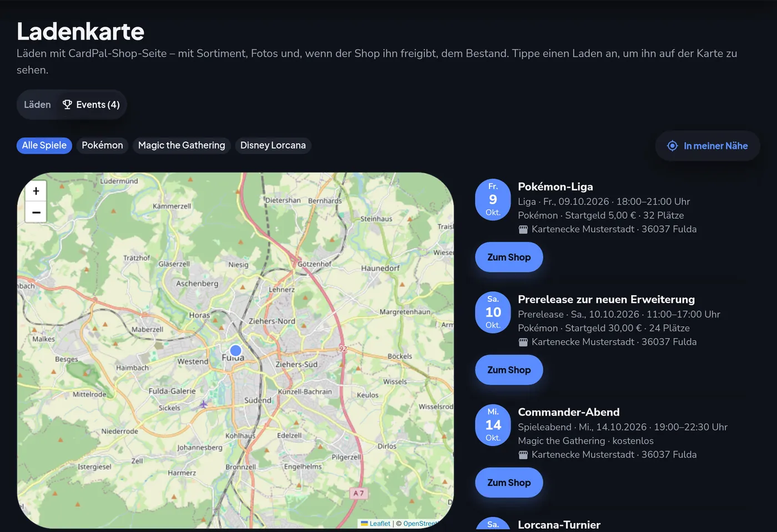Click the store icon in Commander-Abend entry

[x=523, y=455]
